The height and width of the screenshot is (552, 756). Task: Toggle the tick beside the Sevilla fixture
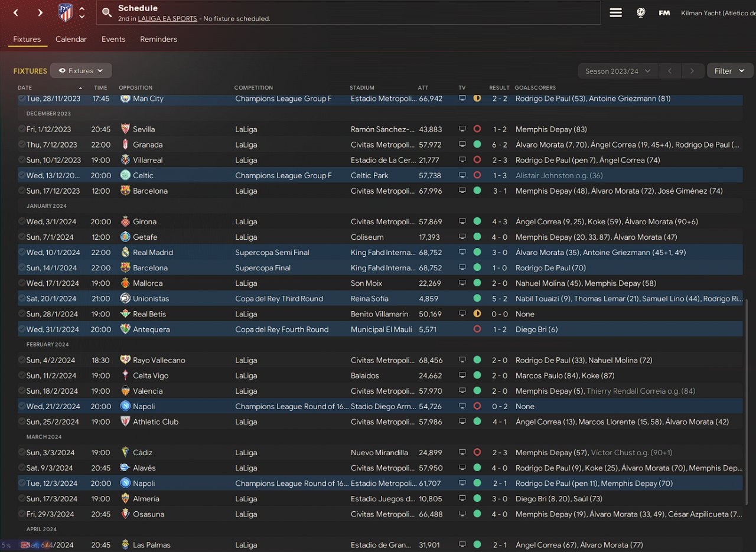tap(22, 129)
